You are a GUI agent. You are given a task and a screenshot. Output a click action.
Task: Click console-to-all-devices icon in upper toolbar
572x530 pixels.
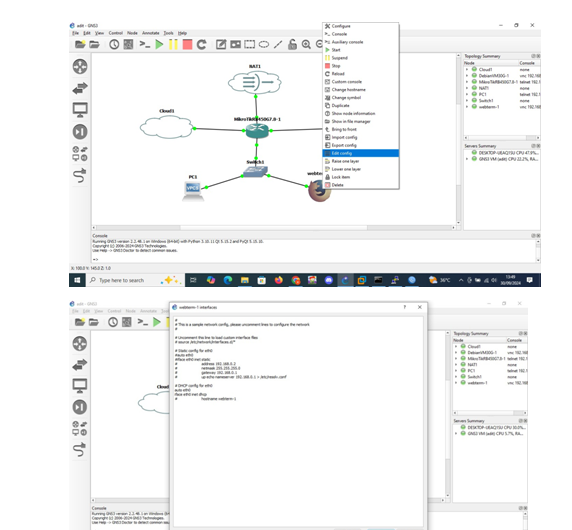point(144,45)
